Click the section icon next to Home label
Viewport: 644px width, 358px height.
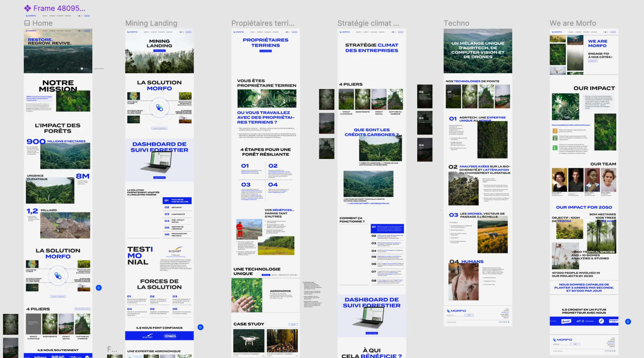pyautogui.click(x=27, y=23)
